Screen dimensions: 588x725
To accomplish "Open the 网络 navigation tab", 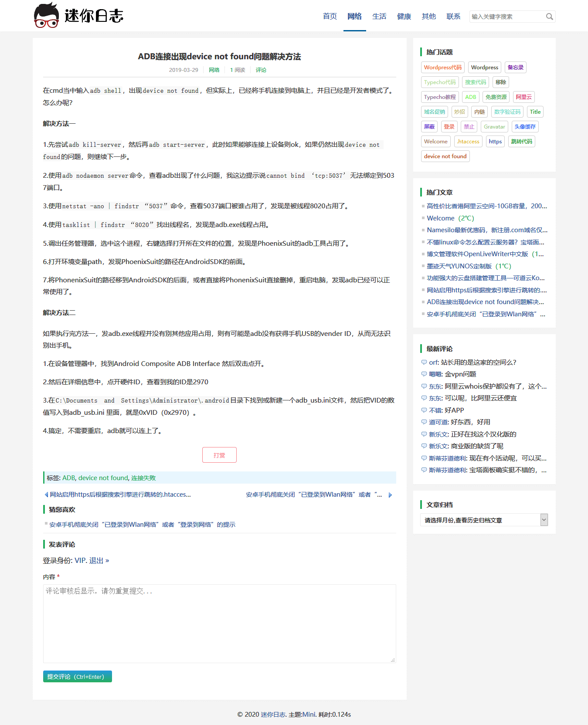I will [354, 16].
